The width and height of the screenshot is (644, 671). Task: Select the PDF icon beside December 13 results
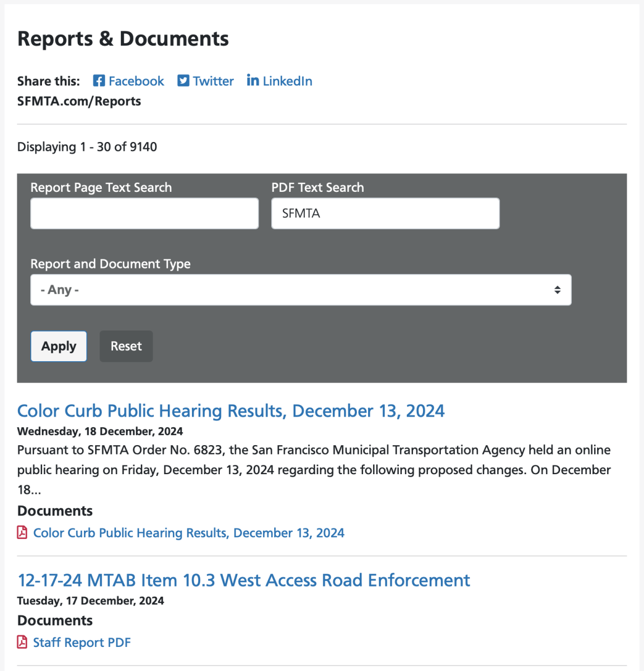[22, 533]
